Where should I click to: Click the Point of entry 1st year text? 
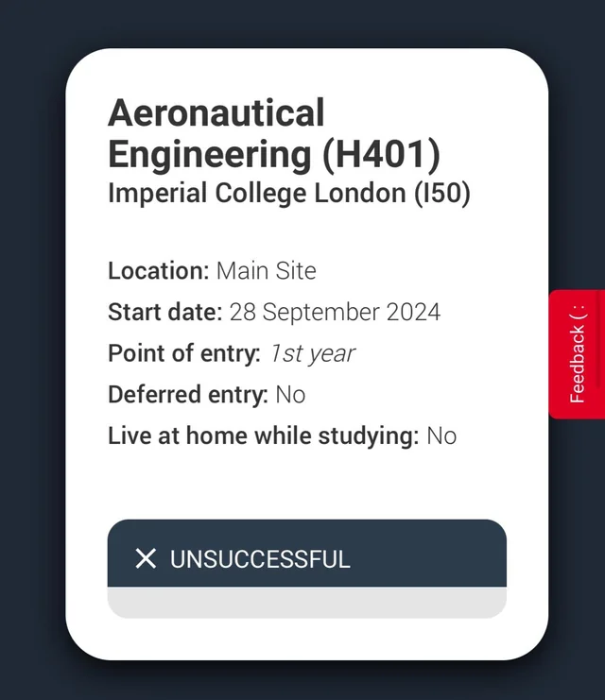(232, 353)
